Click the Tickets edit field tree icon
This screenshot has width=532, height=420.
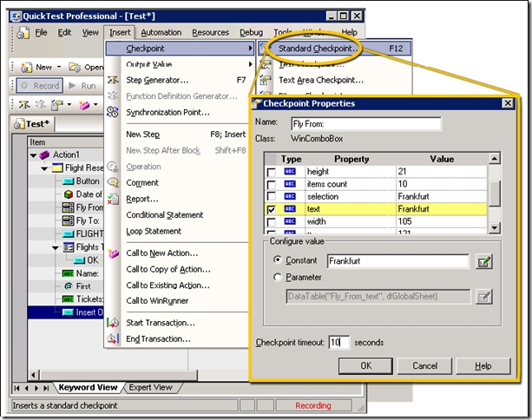click(x=68, y=299)
